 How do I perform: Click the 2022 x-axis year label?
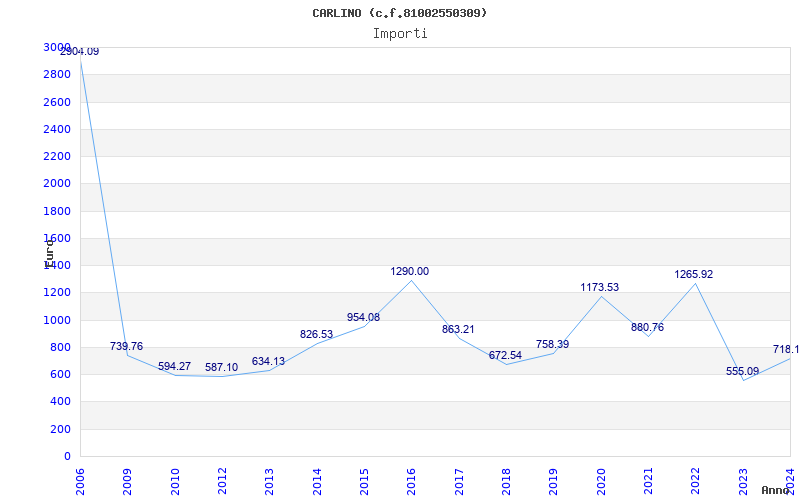695,482
